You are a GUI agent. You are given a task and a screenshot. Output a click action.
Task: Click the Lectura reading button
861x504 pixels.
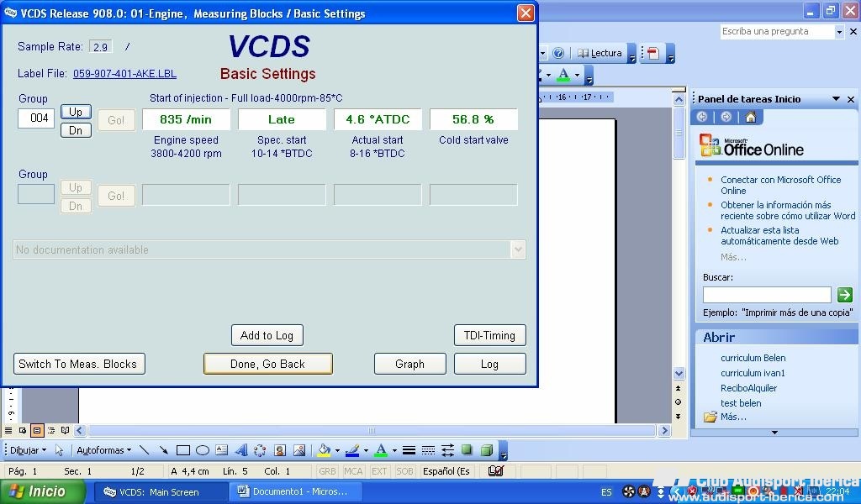pos(600,53)
